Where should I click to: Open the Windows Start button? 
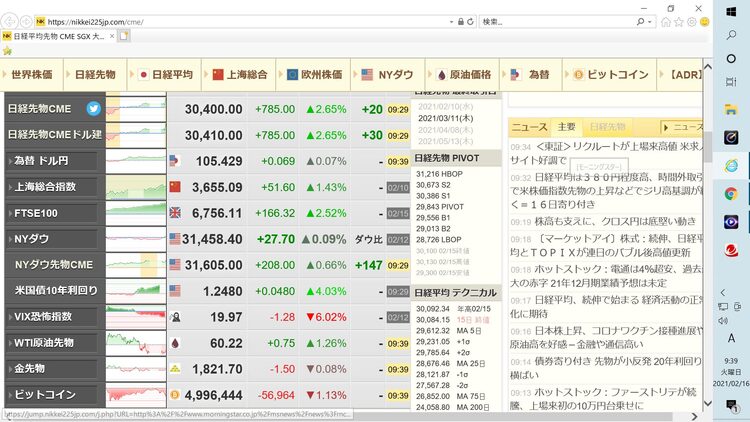point(731,12)
